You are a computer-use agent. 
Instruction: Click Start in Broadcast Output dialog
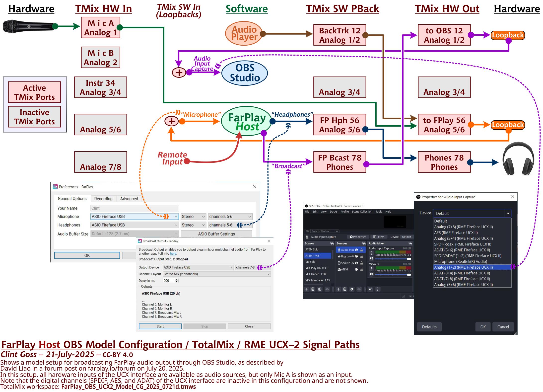(160, 327)
